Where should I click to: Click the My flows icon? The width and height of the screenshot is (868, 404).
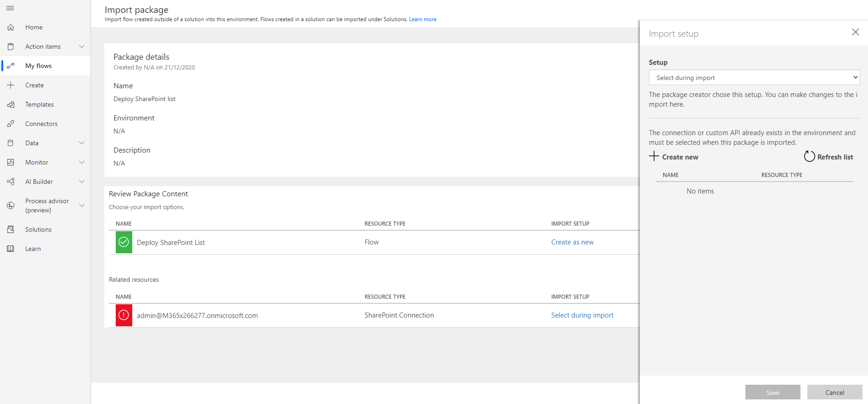click(11, 66)
